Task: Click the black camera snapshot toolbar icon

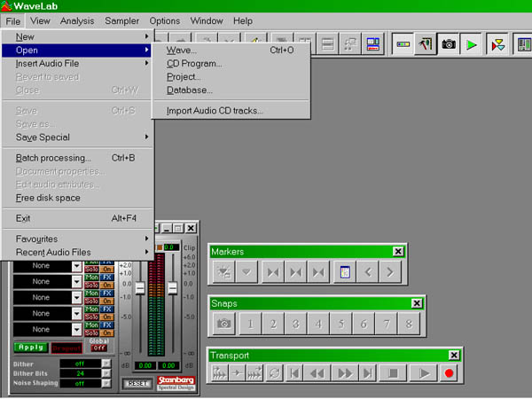Action: (448, 44)
